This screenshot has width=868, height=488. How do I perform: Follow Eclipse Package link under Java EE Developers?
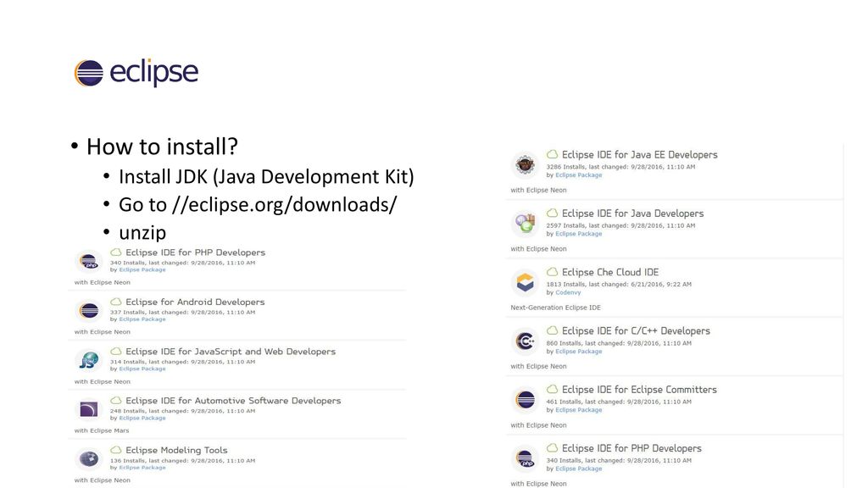[578, 175]
